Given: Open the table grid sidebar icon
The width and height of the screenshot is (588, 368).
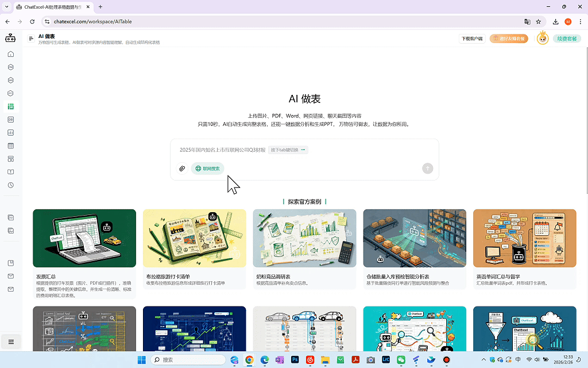Looking at the screenshot, I should [x=11, y=145].
